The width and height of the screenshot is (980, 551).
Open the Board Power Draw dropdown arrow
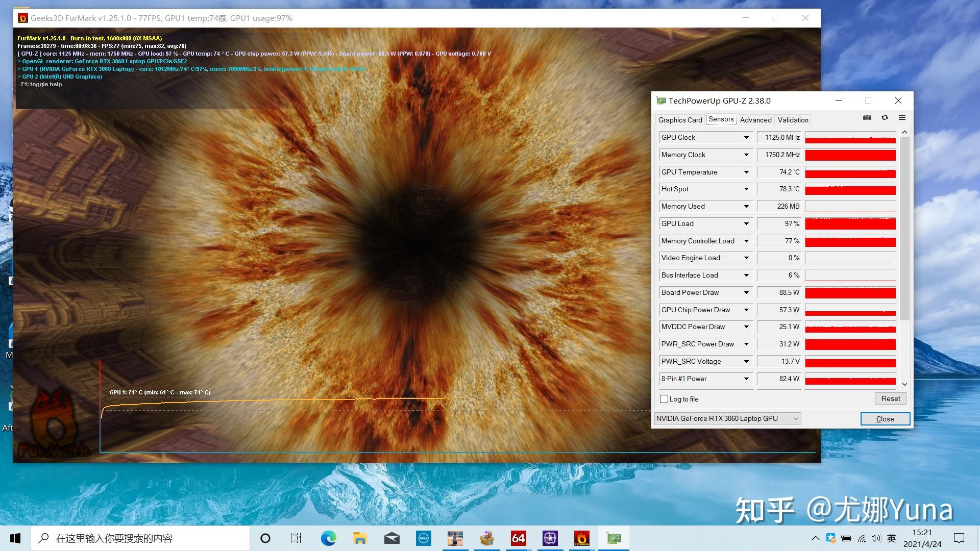[x=746, y=293]
